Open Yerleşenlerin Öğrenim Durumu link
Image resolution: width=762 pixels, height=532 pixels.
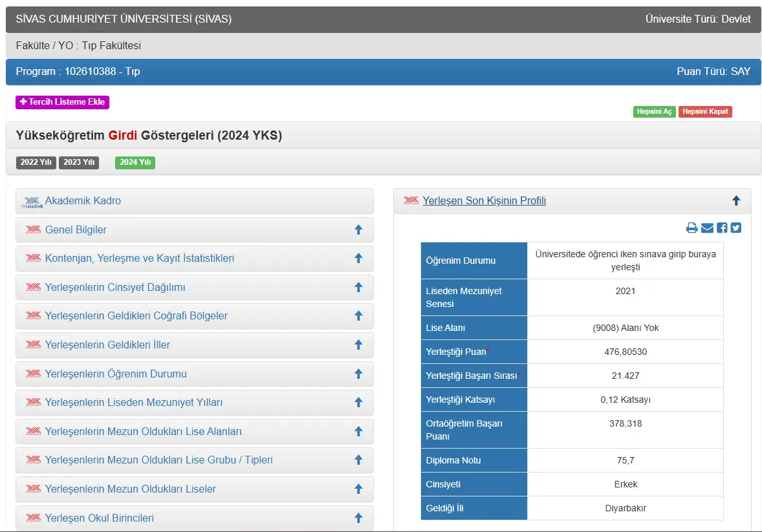(116, 374)
